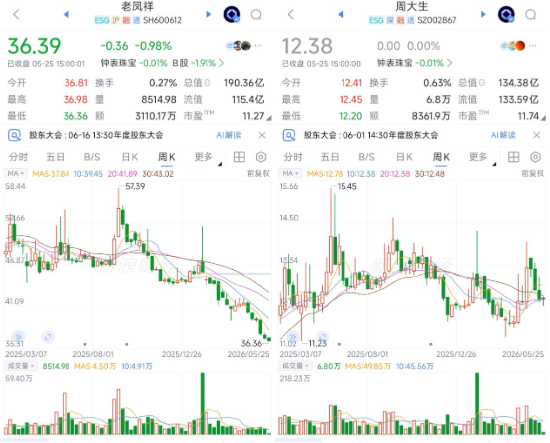Image resolution: width=550 pixels, height=443 pixels.
Task: Click the ESG tag under 老凤祥 title
Action: click(x=102, y=20)
